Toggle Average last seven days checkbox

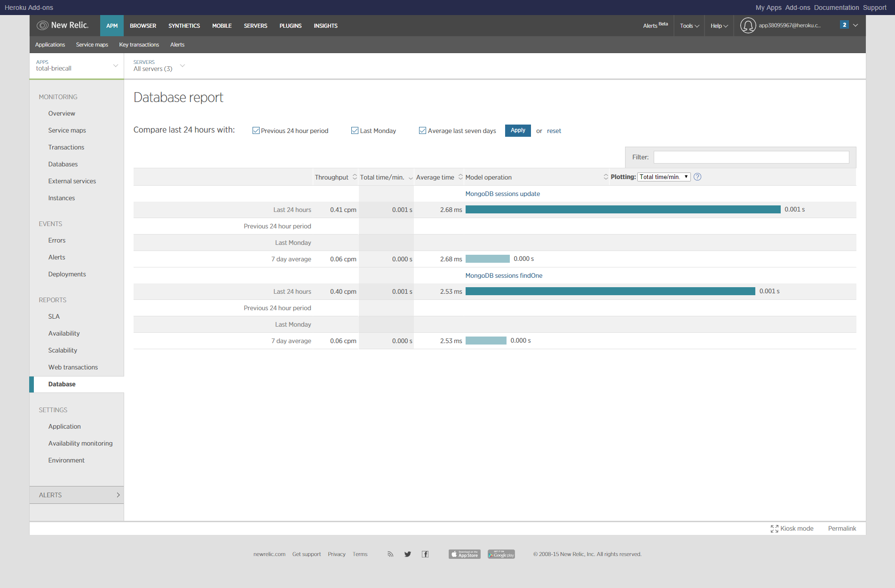(423, 131)
